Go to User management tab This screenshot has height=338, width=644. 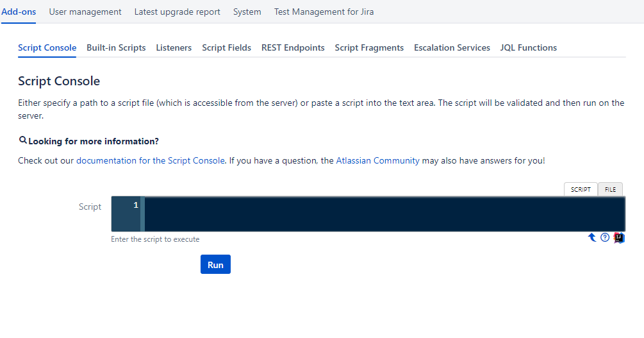[85, 12]
